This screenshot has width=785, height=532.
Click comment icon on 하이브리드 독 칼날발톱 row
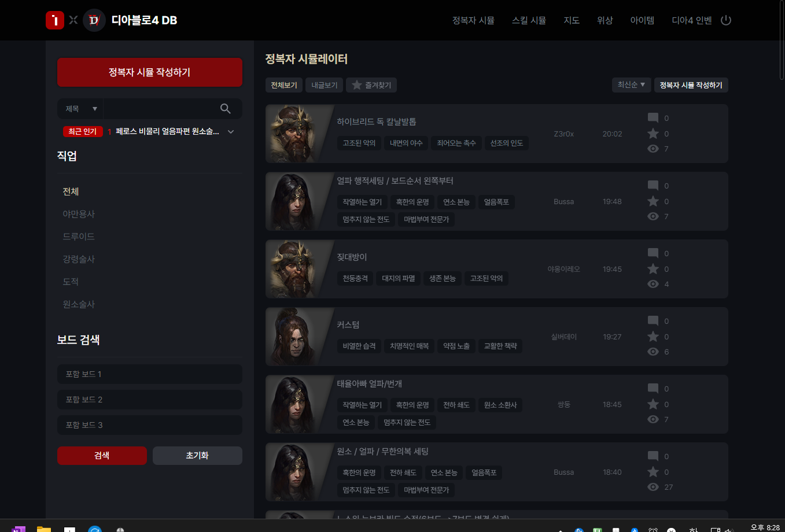pyautogui.click(x=653, y=118)
